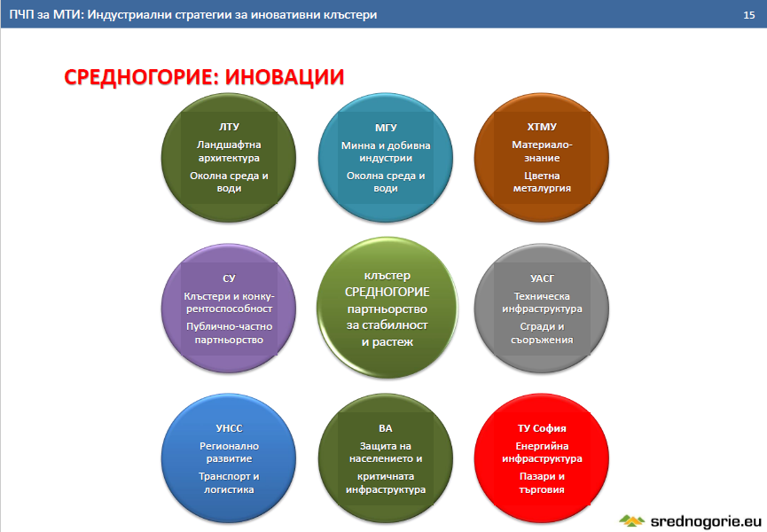Click the srednogorie.eu logo icon
Image resolution: width=767 pixels, height=532 pixels.
(632, 520)
